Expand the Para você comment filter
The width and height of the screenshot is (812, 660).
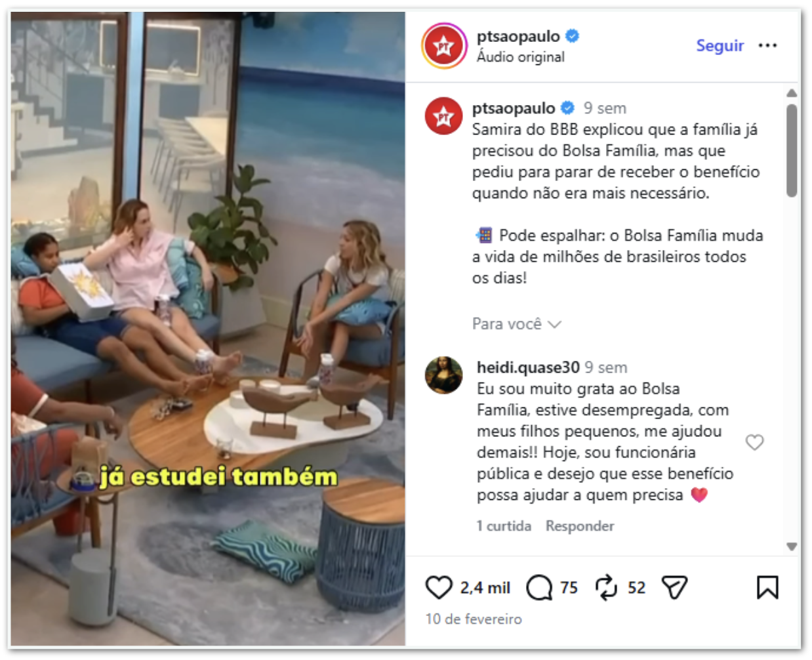(516, 324)
